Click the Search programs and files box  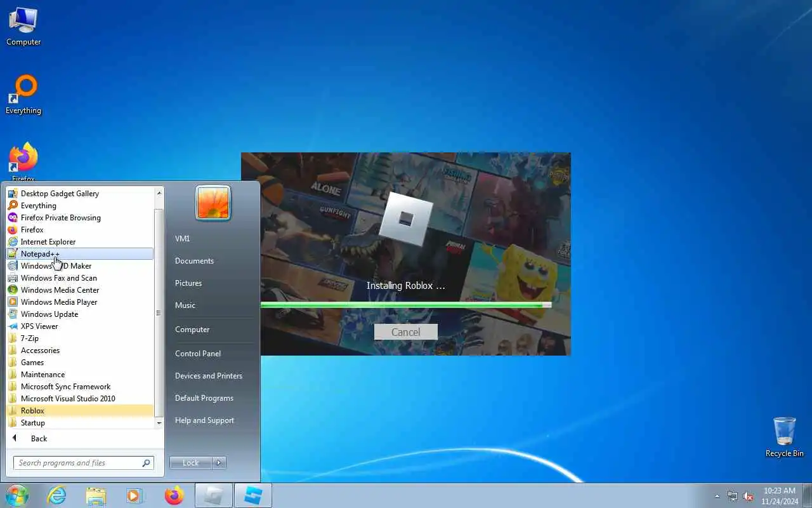[x=83, y=463]
